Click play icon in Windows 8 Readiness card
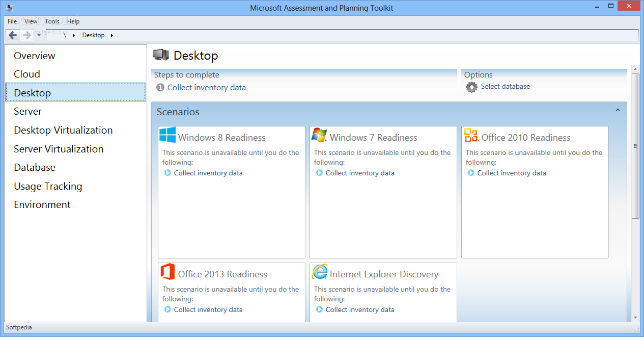The image size is (644, 337). click(x=167, y=173)
